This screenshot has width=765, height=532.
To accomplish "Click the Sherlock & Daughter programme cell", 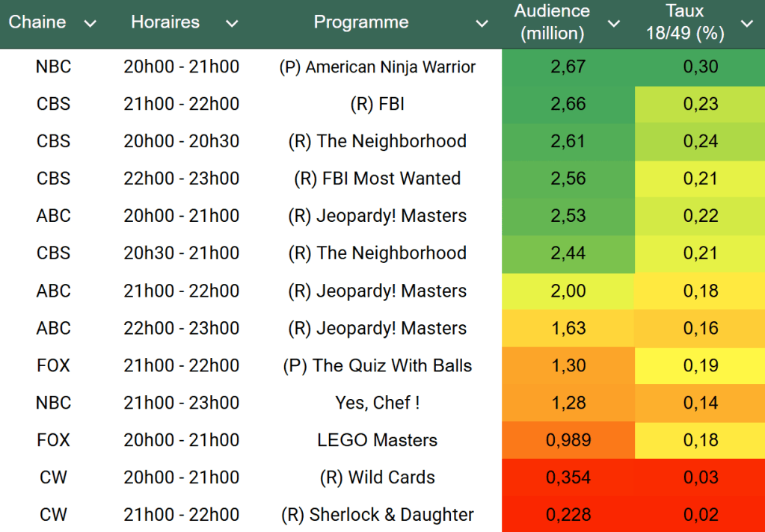I will (378, 515).
